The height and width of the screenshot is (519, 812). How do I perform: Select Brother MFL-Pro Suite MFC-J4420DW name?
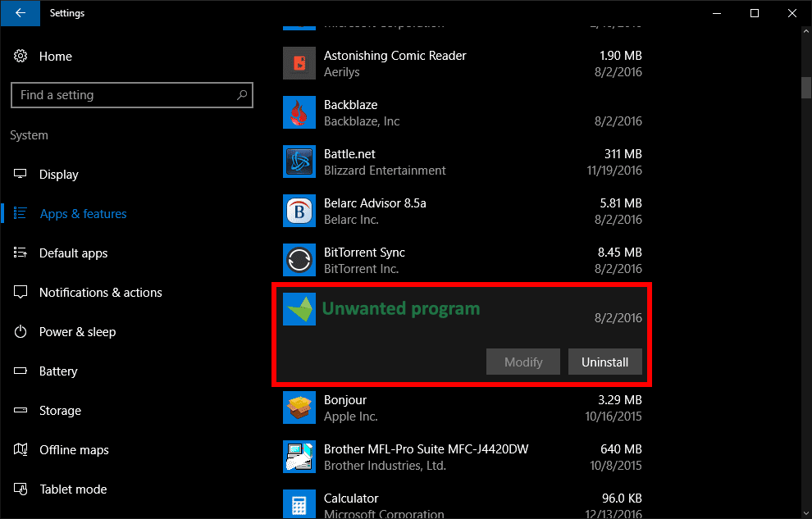427,448
